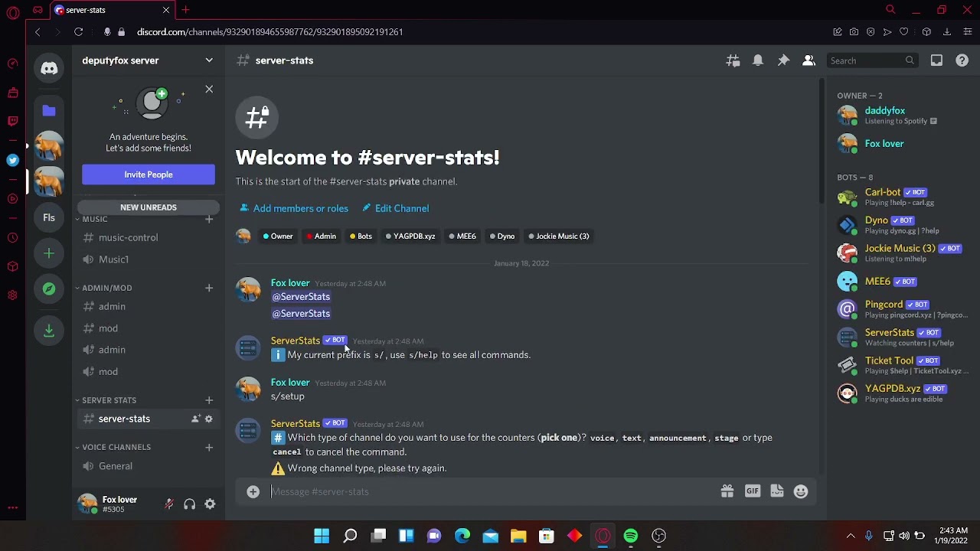Open the sticker picker
This screenshot has width=980, height=551.
click(x=776, y=491)
